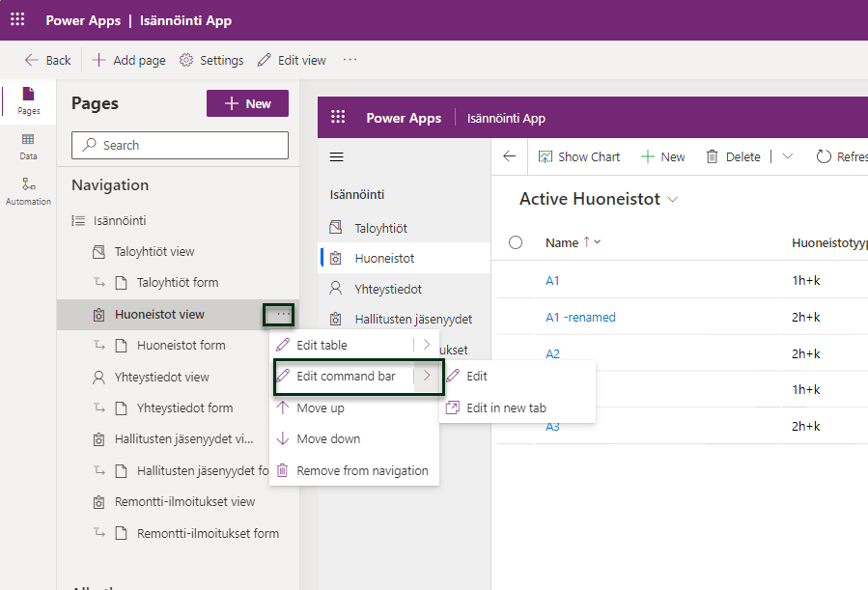This screenshot has width=868, height=590.
Task: Select Move up in the context menu
Action: click(x=320, y=407)
